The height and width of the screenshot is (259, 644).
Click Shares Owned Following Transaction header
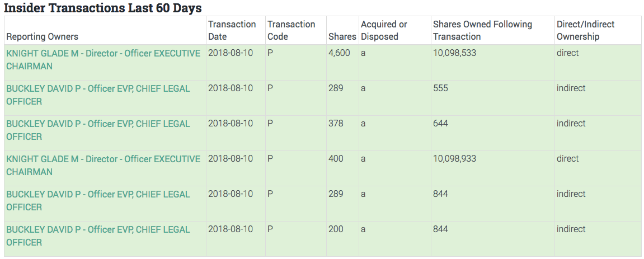[482, 31]
